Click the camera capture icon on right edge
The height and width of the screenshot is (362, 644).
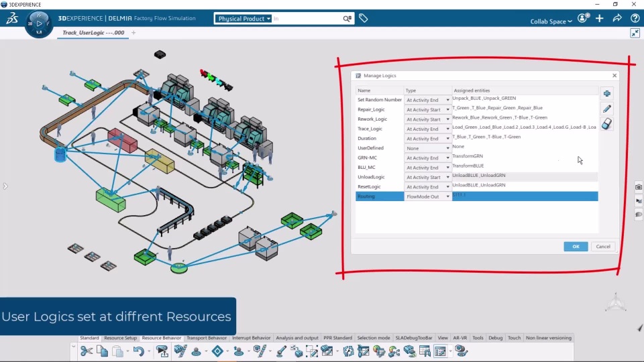click(x=638, y=187)
